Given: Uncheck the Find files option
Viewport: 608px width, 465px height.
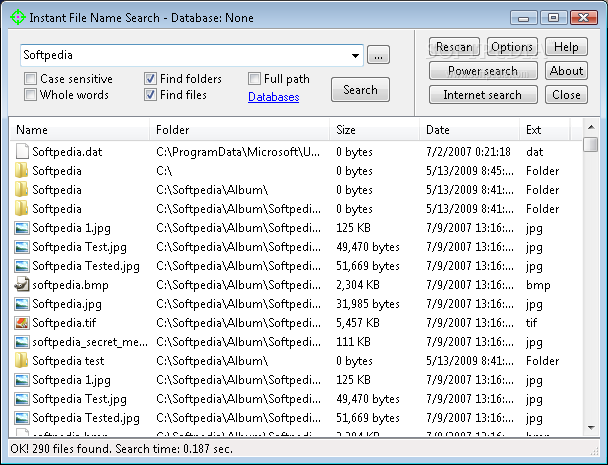Looking at the screenshot, I should coord(150,95).
